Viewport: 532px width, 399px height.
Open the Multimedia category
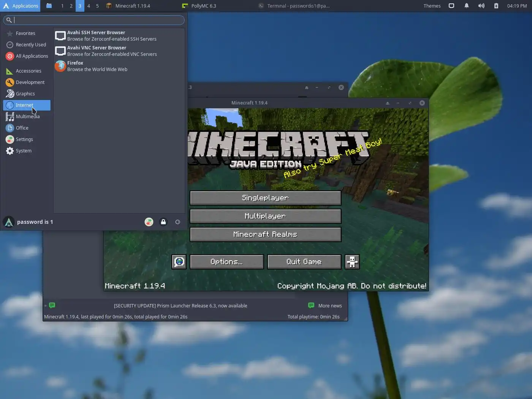point(27,117)
